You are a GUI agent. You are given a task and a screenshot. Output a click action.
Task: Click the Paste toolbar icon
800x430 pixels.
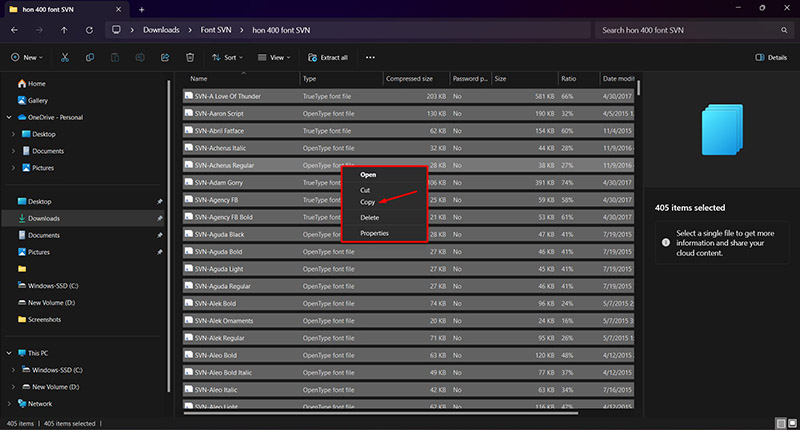(x=115, y=58)
